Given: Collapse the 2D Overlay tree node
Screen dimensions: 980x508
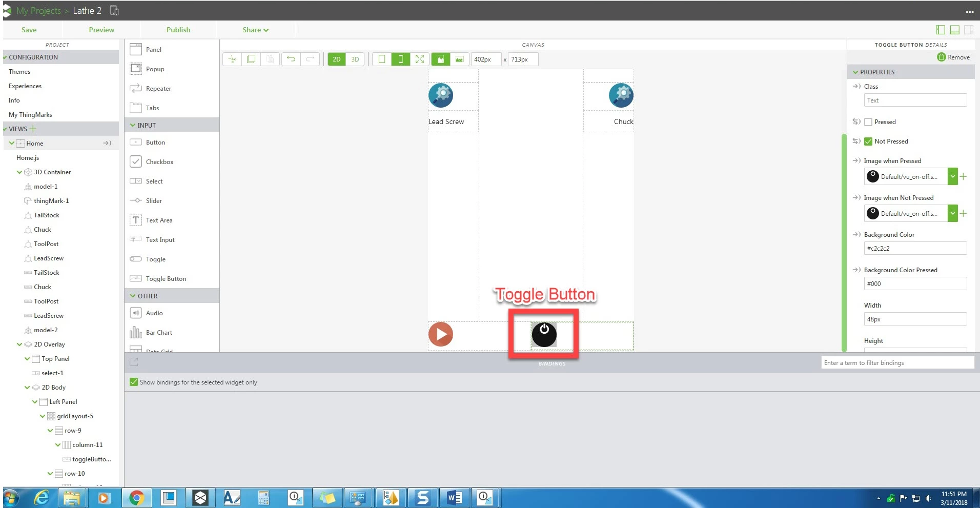Looking at the screenshot, I should pyautogui.click(x=19, y=344).
